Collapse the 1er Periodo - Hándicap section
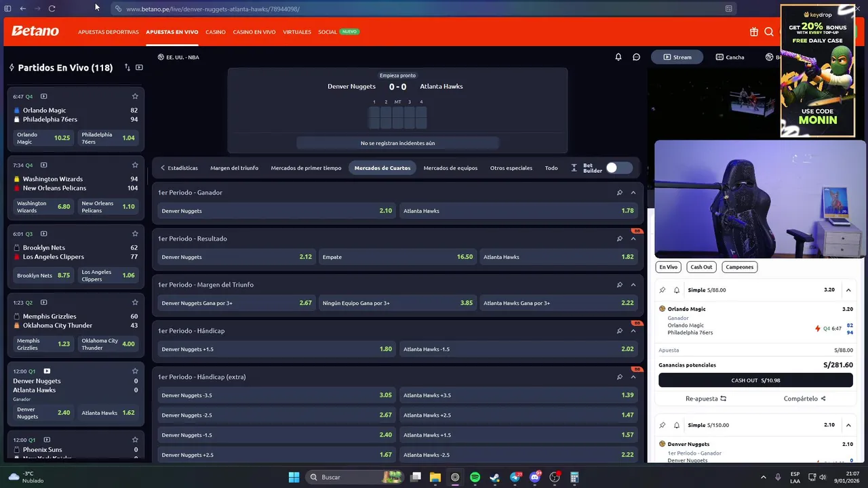Image resolution: width=868 pixels, height=488 pixels. click(x=633, y=331)
